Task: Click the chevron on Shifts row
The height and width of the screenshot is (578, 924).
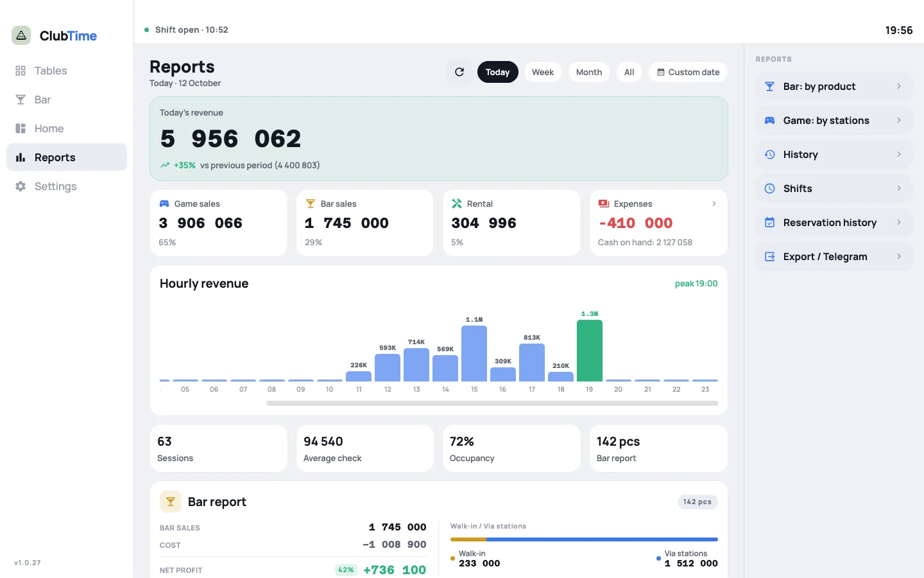Action: (x=899, y=188)
